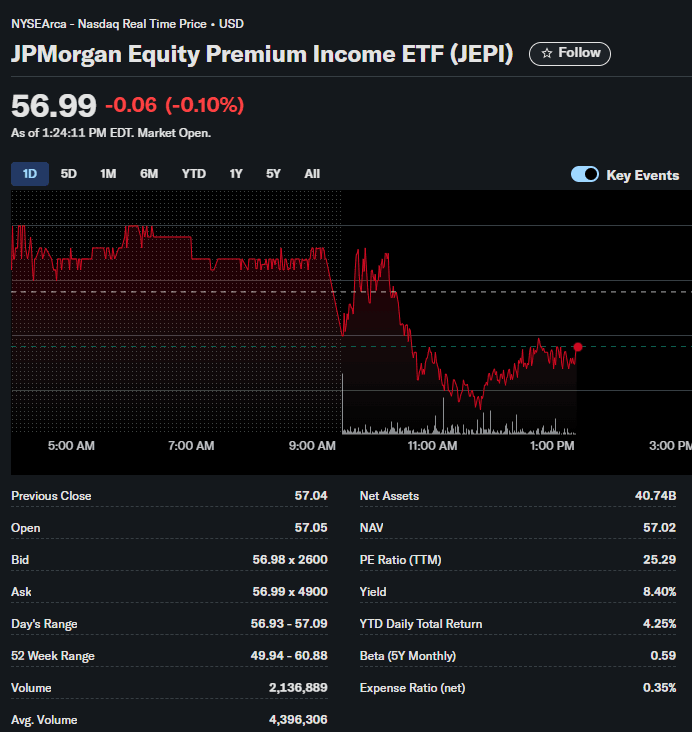Click the Yield value 8.40%

(659, 592)
